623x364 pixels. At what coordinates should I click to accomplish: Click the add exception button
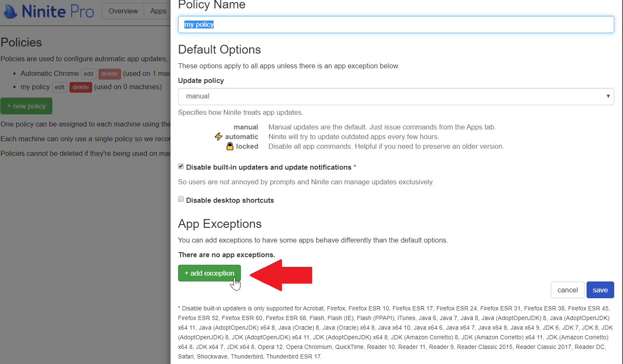point(209,273)
